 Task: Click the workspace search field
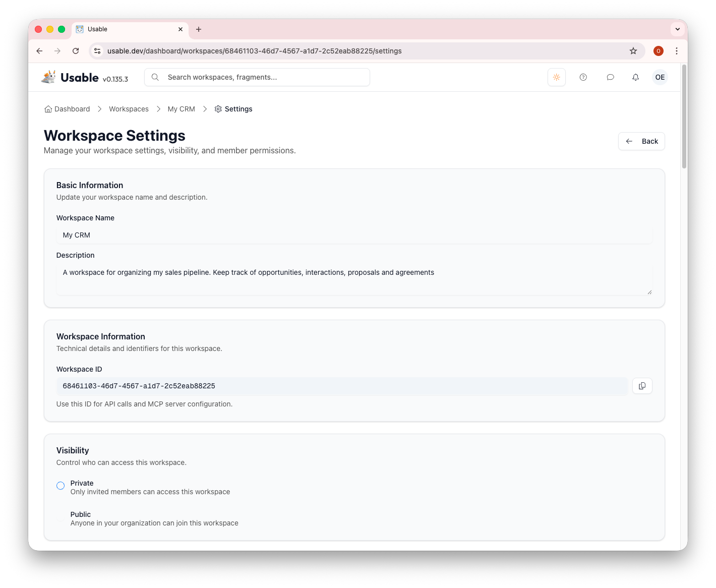[x=257, y=77]
